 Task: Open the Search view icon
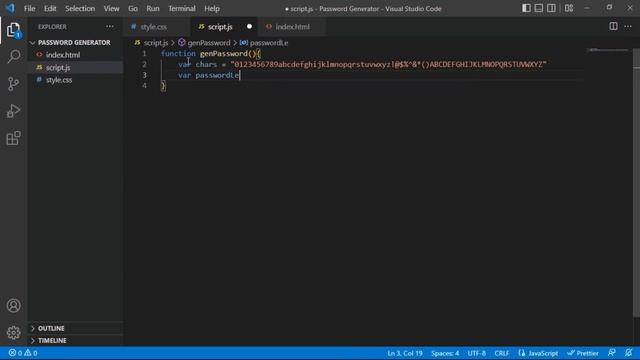coord(13,57)
